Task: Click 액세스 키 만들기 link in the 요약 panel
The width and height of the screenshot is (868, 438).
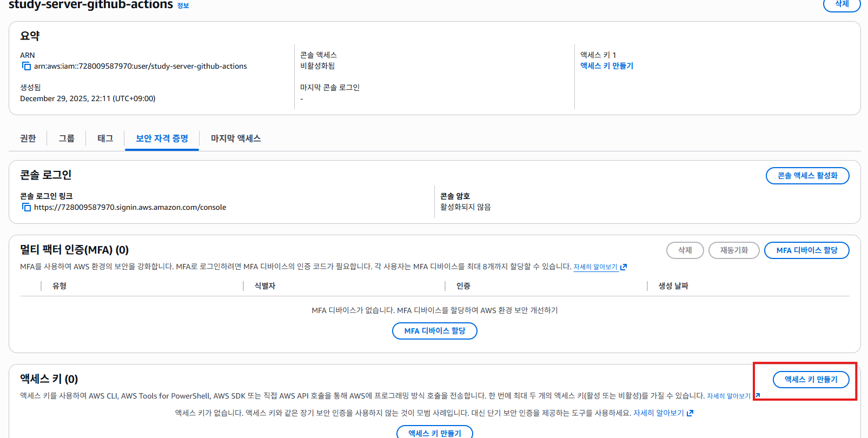Action: point(606,66)
